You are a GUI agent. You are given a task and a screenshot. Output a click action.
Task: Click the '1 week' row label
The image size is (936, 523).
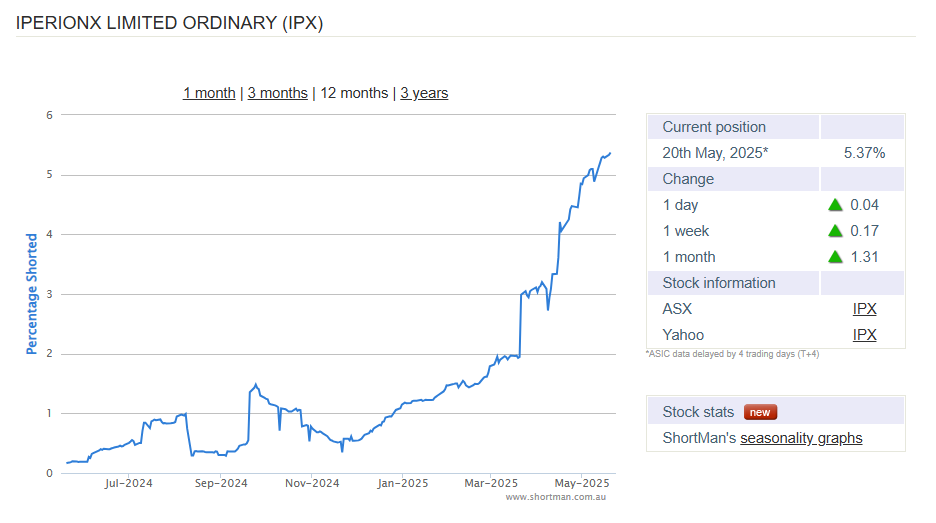(686, 231)
